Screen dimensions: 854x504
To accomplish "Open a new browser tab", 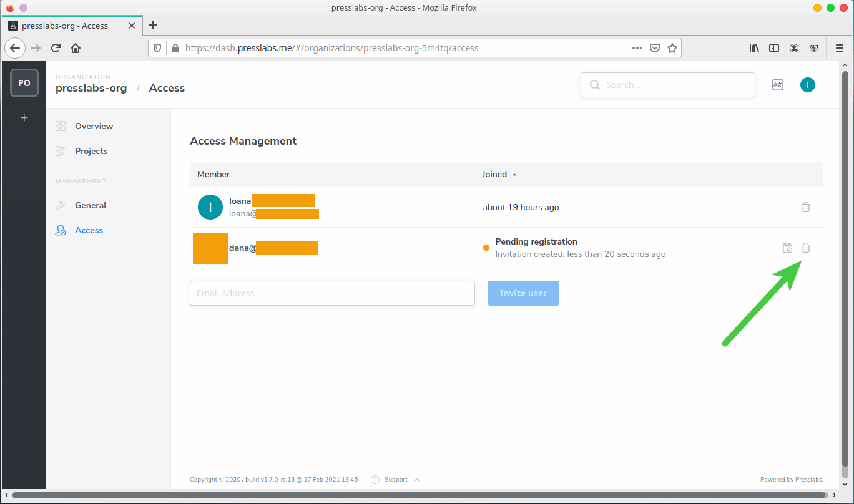I will pos(153,25).
